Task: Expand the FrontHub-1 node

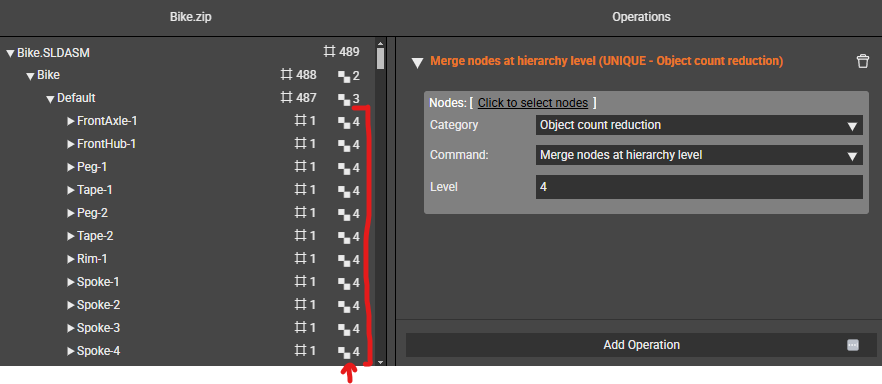Action: (71, 144)
